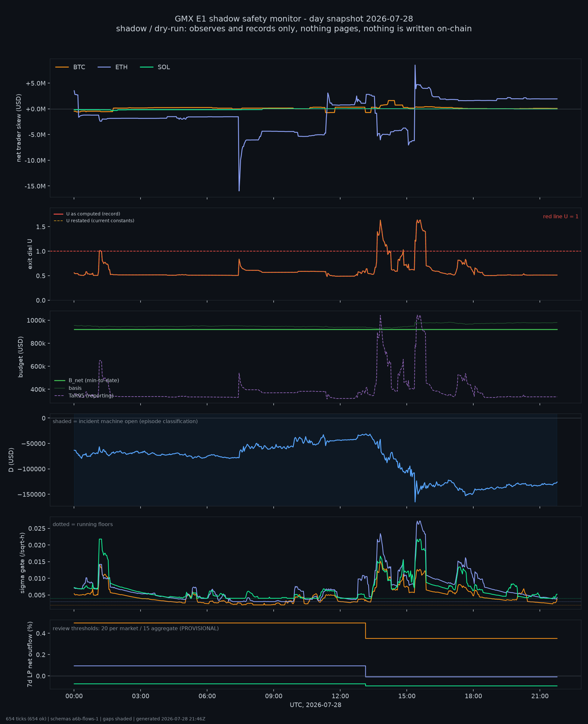Click the shadow / dry-run subtitle line

(294, 28)
